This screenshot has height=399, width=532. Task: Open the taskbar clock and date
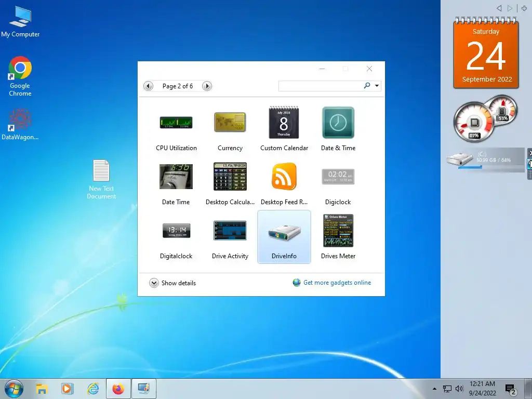coord(483,389)
